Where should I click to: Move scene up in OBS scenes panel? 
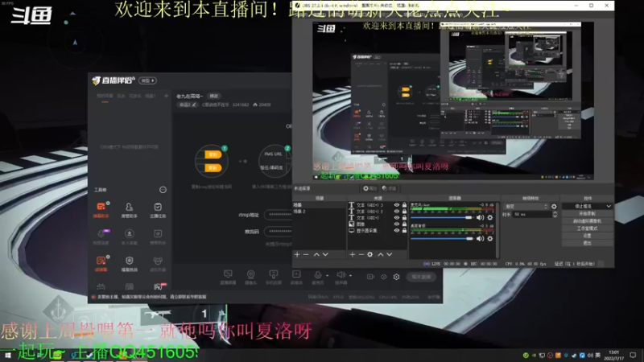[x=316, y=254]
